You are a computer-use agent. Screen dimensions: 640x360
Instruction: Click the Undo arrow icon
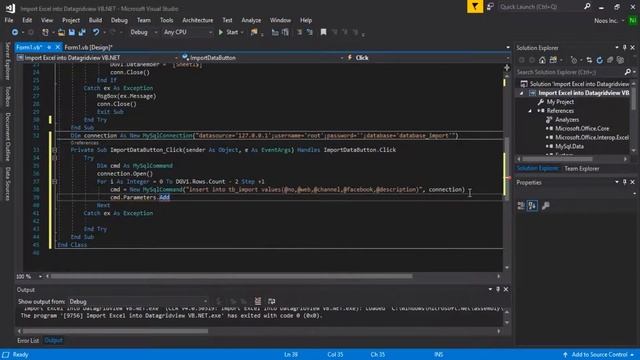(x=96, y=32)
